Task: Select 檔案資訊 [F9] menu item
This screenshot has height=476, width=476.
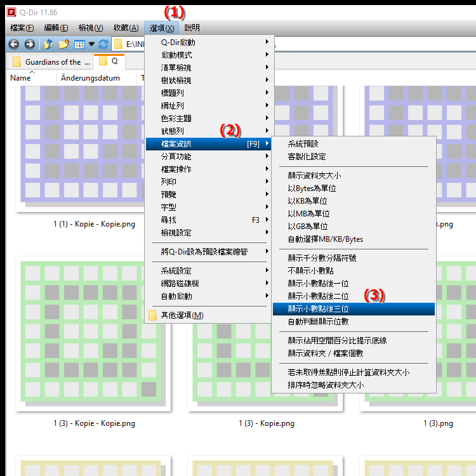Action: pyautogui.click(x=209, y=144)
